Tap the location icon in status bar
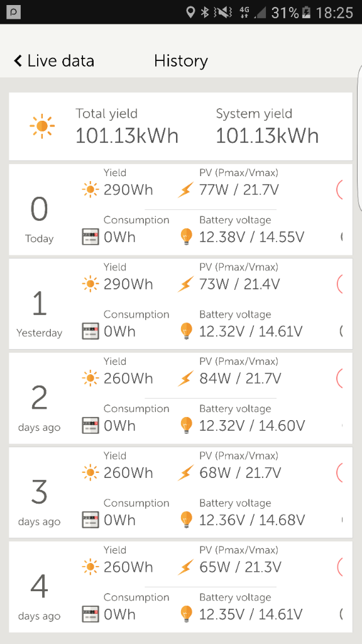The height and width of the screenshot is (644, 362). [190, 13]
